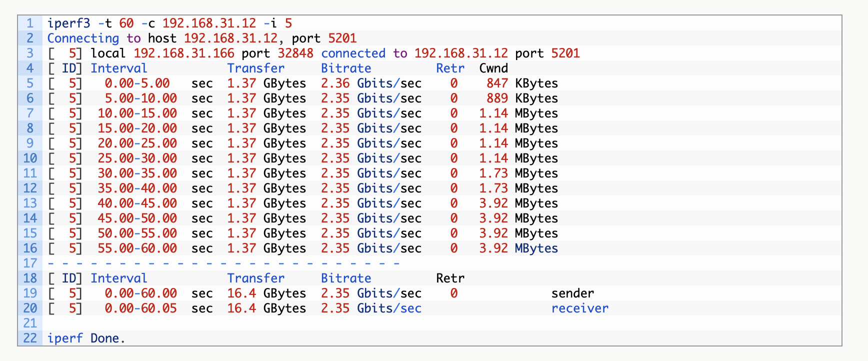Viewport: 868px width, 361px height.
Task: Click the Cwnd column header
Action: click(x=493, y=68)
